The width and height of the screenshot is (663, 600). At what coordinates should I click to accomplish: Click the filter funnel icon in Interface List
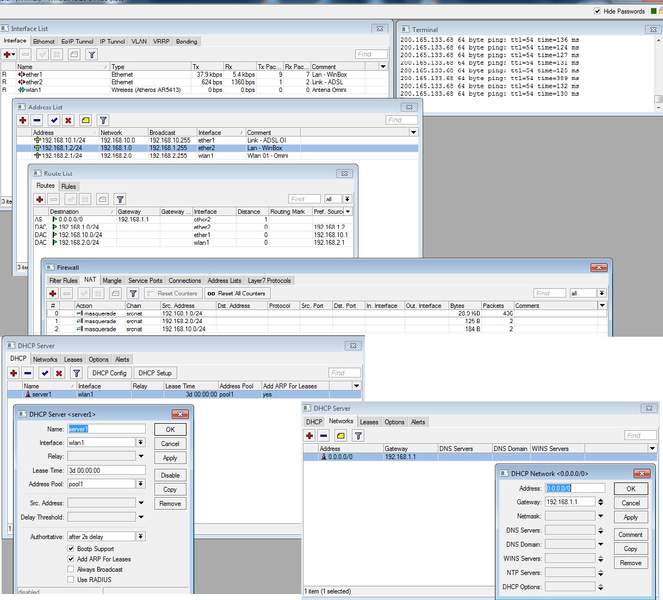(x=92, y=55)
